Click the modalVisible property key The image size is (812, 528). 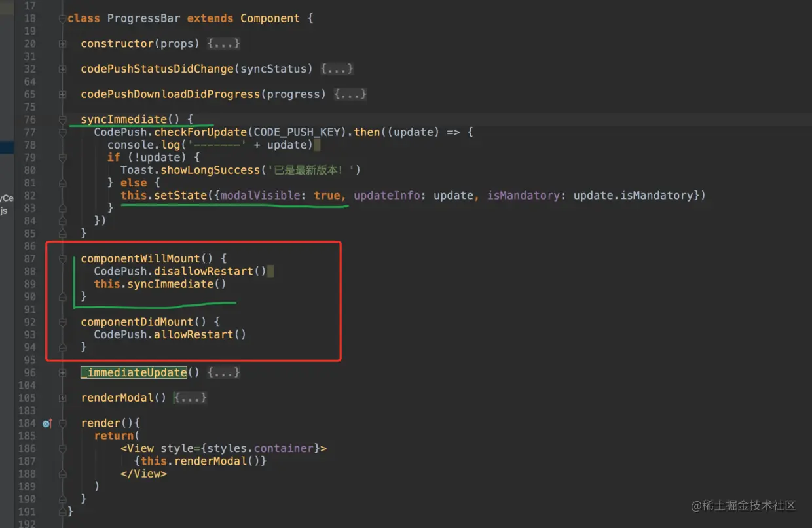pos(260,196)
